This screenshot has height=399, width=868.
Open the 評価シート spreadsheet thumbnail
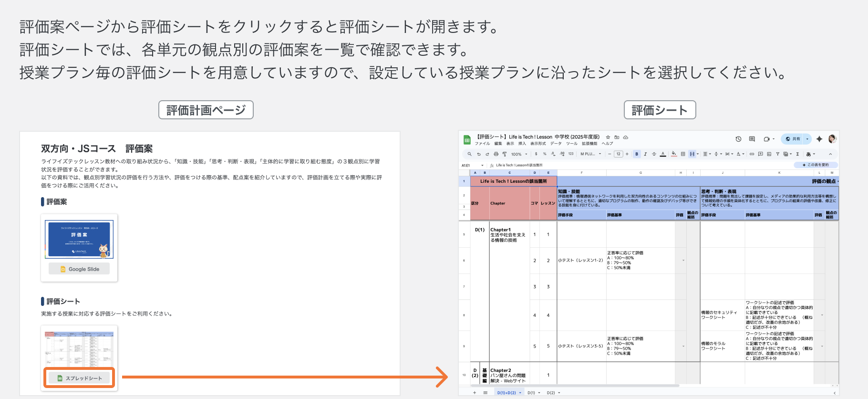(x=79, y=348)
